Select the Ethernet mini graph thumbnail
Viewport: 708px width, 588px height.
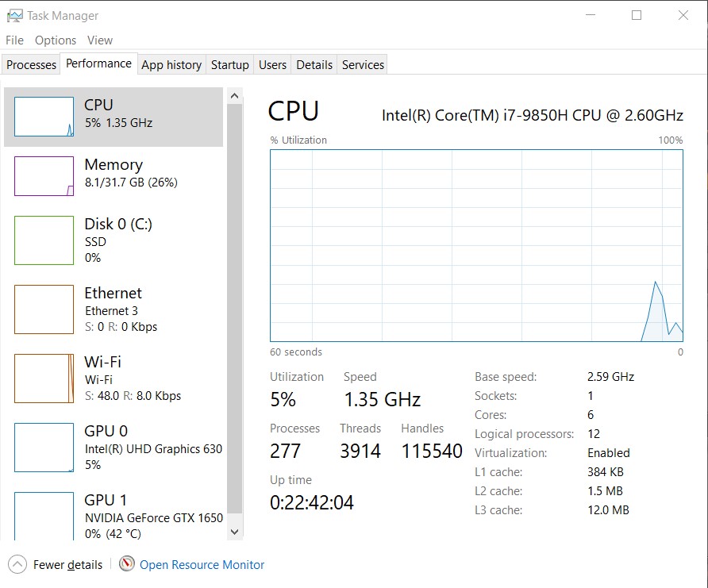point(44,309)
